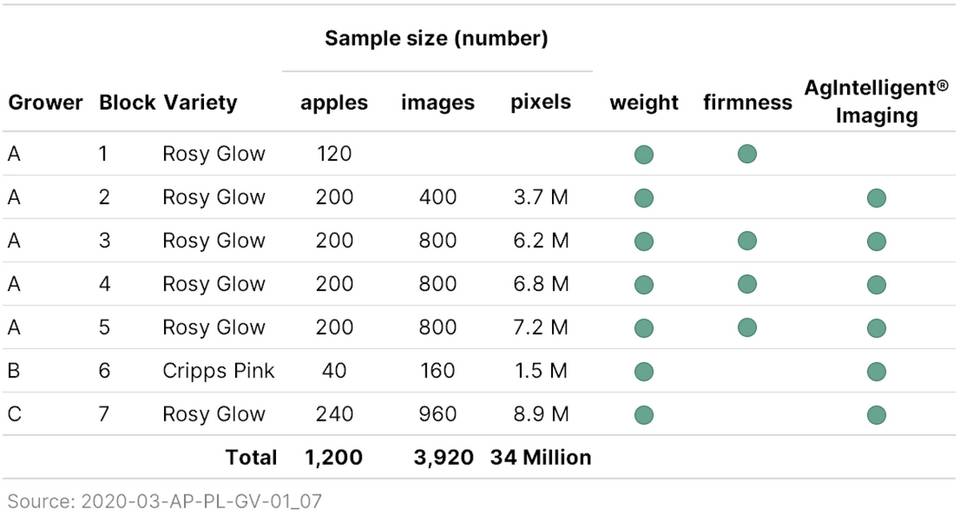Click the Sample size (number) header
The width and height of the screenshot is (960, 512).
pos(436,39)
